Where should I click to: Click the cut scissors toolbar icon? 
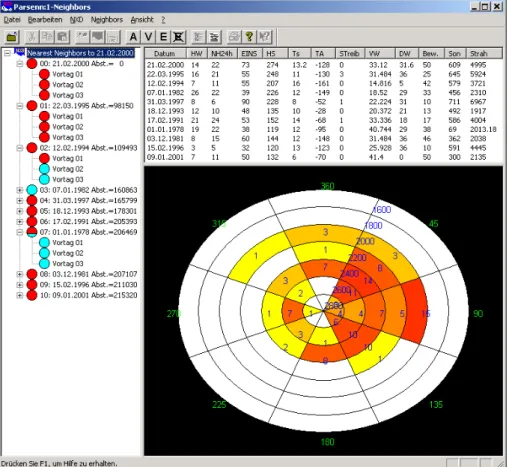click(x=32, y=37)
